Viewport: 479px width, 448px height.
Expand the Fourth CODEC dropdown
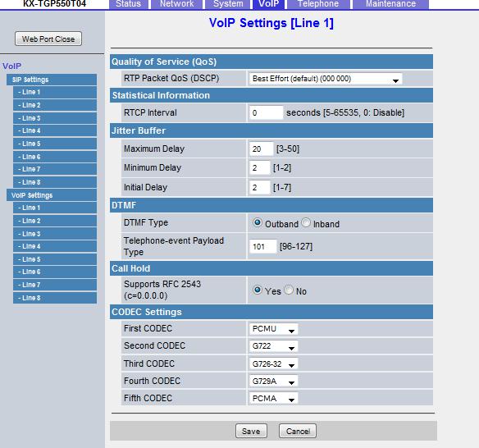tap(273, 381)
